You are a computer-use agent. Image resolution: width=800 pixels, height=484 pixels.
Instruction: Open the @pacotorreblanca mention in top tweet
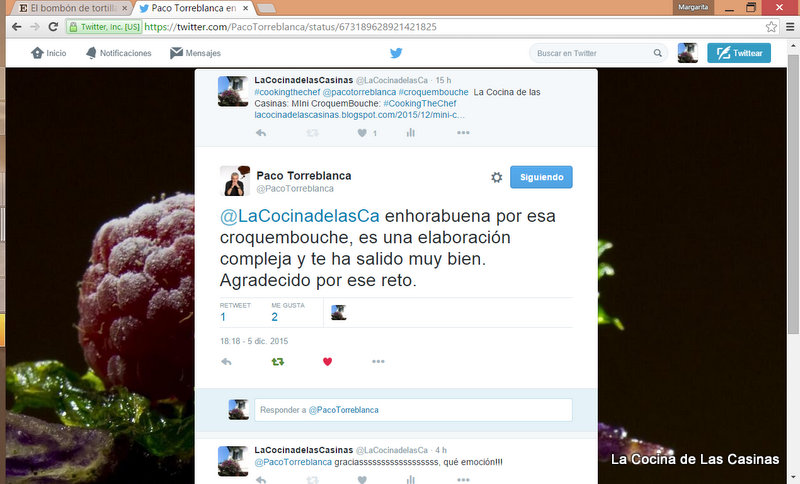[x=359, y=92]
